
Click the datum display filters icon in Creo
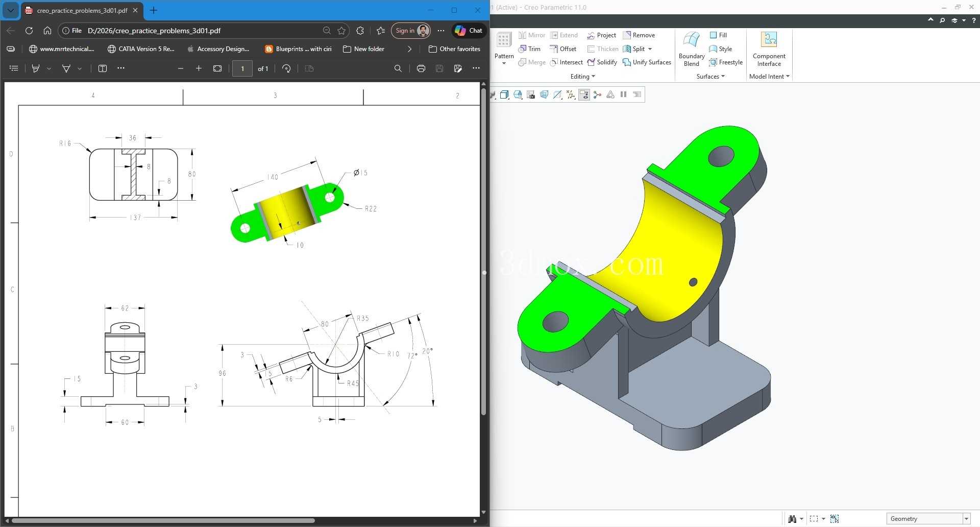pos(571,94)
